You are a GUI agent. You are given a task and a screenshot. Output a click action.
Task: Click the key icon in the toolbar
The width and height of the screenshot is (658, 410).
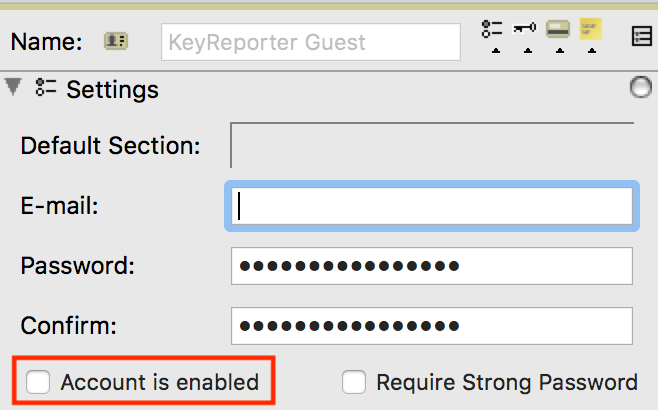(x=524, y=29)
